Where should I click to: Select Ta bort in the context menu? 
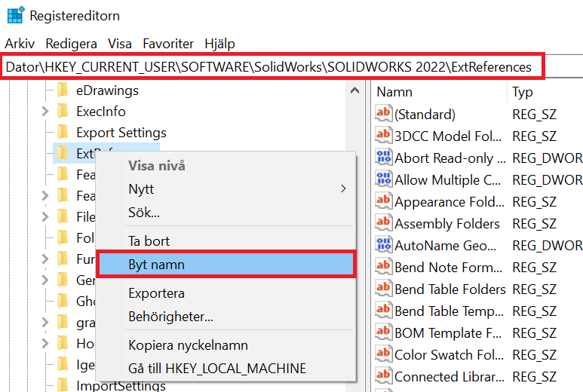[226, 241]
